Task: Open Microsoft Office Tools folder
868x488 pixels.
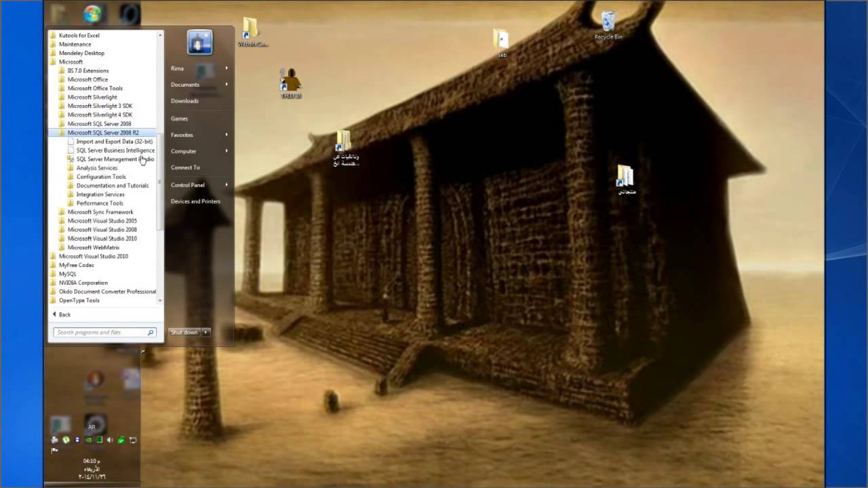Action: tap(90, 88)
